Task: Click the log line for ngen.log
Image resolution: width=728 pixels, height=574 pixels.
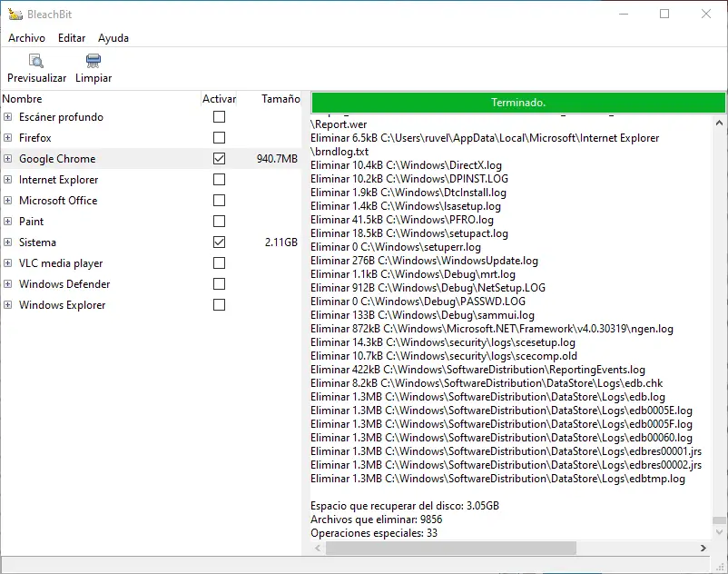Action: click(492, 329)
